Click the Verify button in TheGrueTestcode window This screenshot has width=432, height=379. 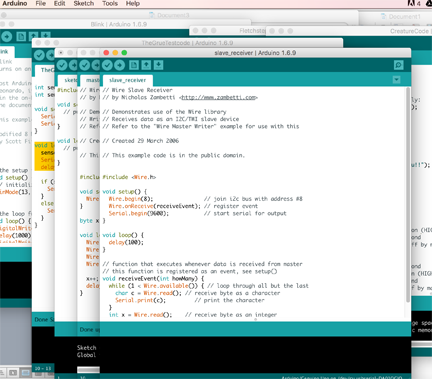[x=39, y=55]
